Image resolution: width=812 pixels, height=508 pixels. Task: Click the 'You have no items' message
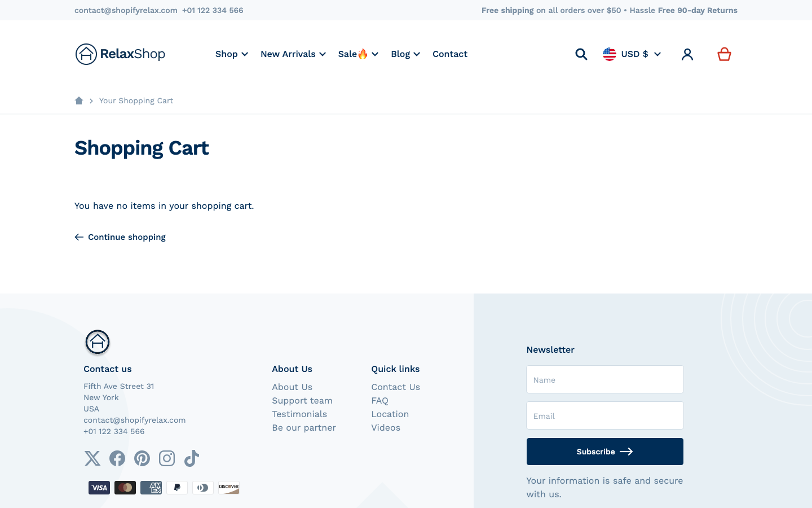(164, 206)
